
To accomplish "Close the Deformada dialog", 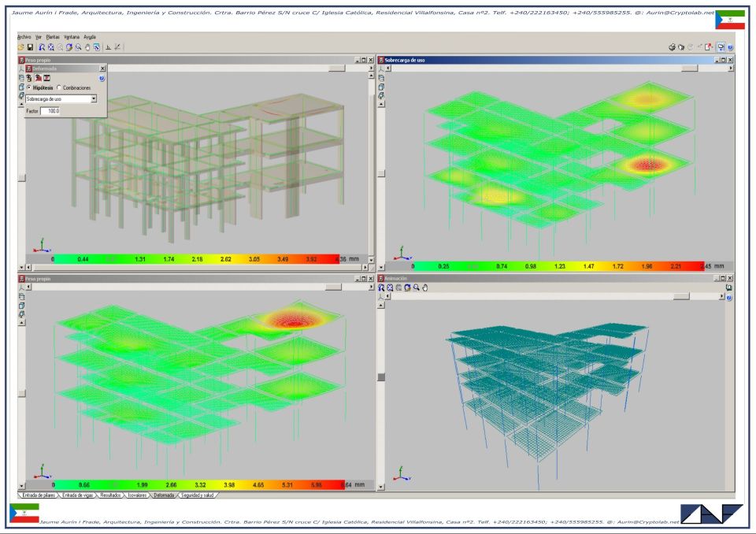I will pos(102,69).
